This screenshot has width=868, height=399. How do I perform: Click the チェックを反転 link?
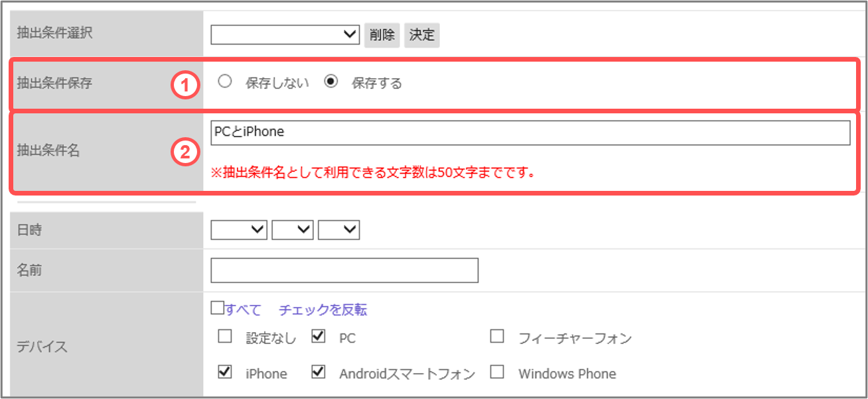[323, 310]
